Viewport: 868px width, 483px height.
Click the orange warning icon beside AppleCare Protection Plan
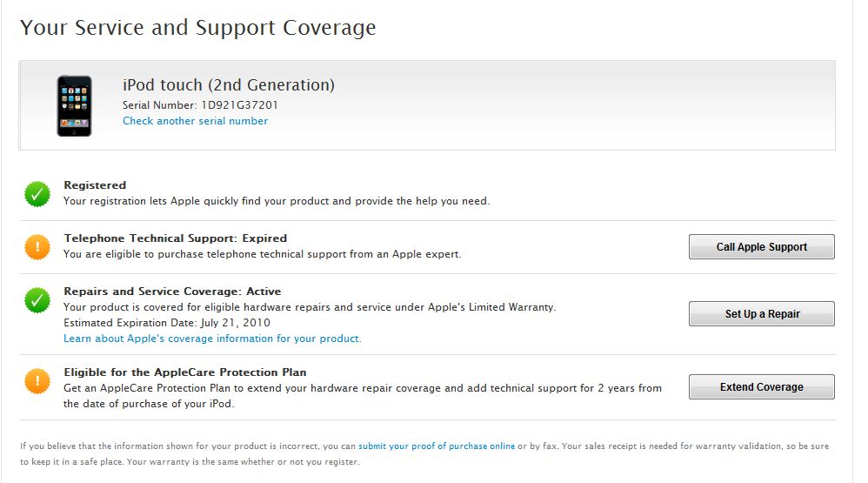(37, 381)
